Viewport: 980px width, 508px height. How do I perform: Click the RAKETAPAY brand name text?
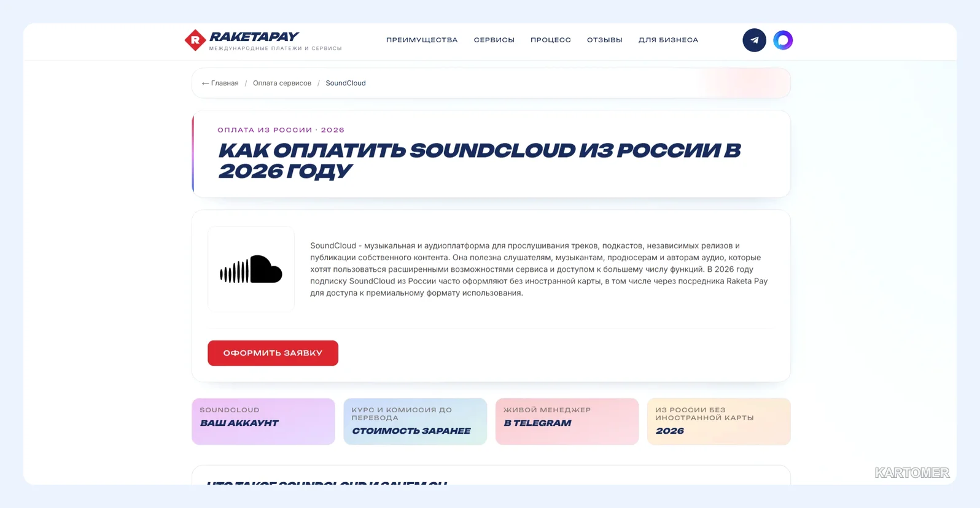(254, 37)
